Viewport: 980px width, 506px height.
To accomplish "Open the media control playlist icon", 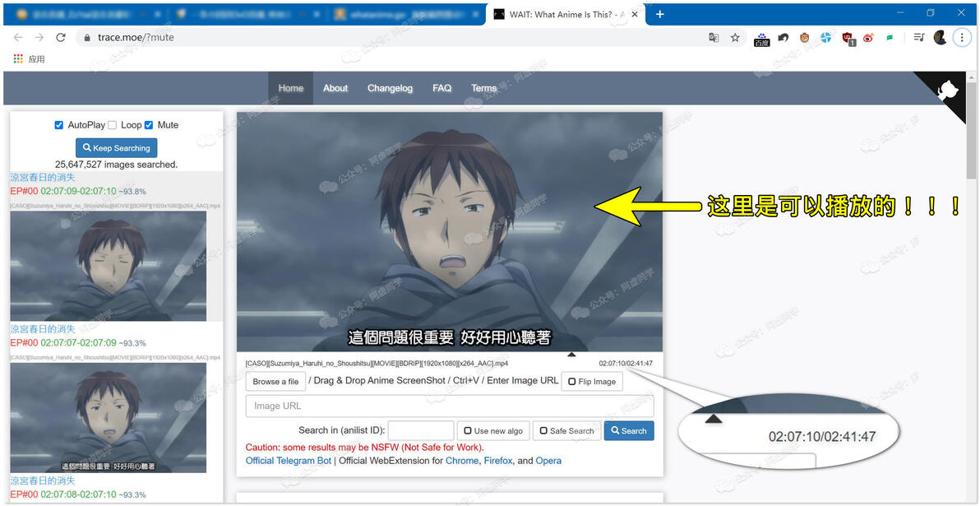I will 918,38.
